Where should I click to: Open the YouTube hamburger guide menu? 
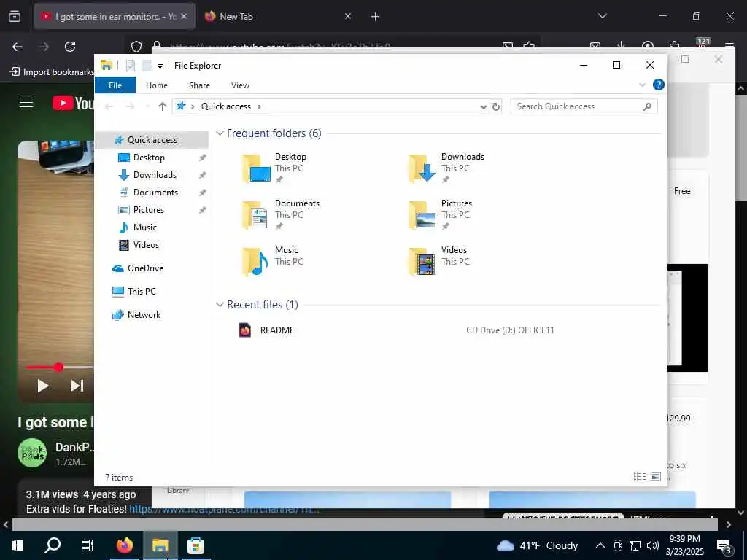[26, 103]
